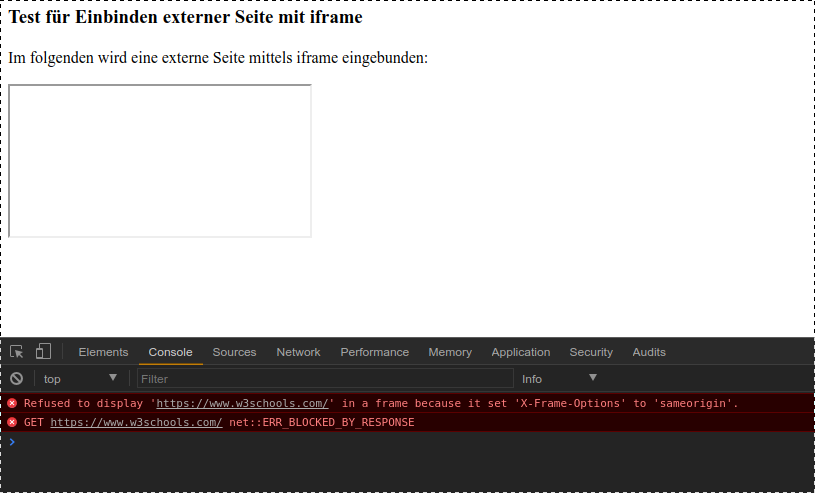815x493 pixels.
Task: Clear console with the ban icon
Action: (x=17, y=379)
